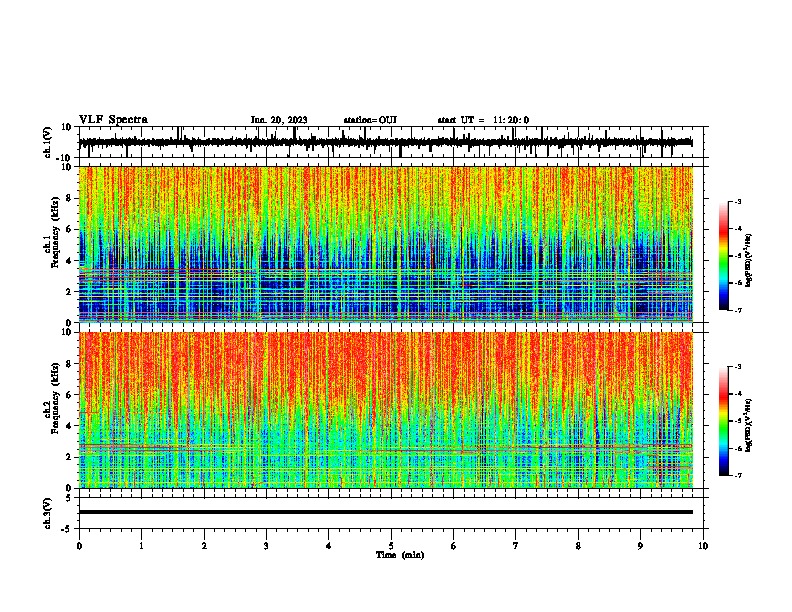Click the "4" kHz tick of ch.2 spectrogram

(x=69, y=426)
